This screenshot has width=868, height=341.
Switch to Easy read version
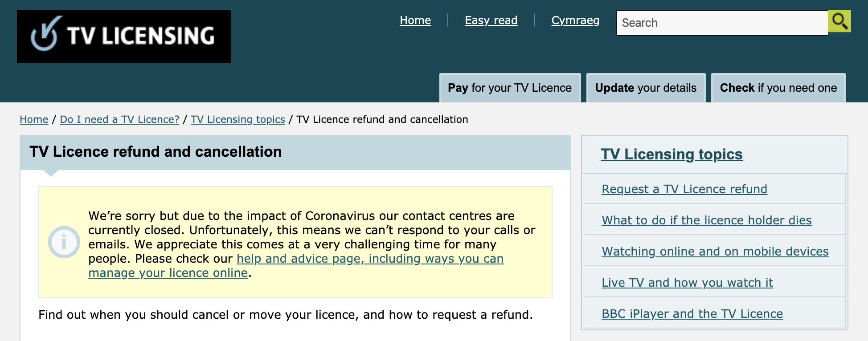(x=491, y=20)
